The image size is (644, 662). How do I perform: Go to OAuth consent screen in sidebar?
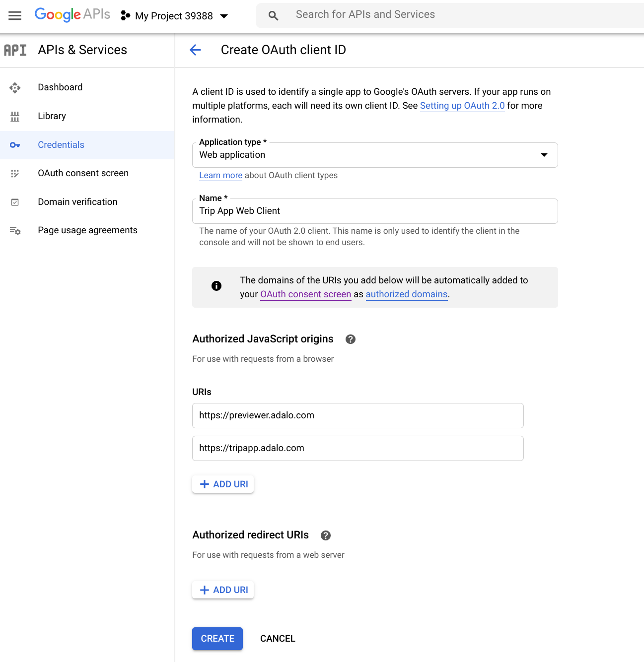[x=83, y=173]
